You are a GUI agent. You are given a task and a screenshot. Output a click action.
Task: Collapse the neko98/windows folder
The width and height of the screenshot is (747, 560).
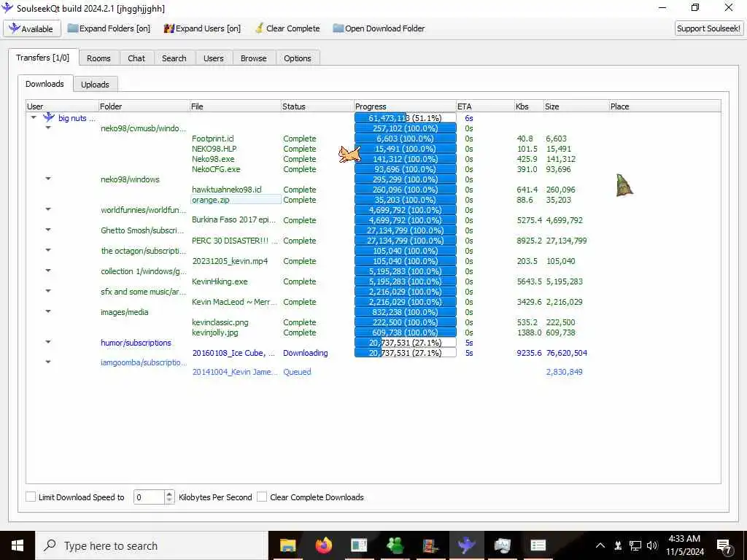coord(48,179)
